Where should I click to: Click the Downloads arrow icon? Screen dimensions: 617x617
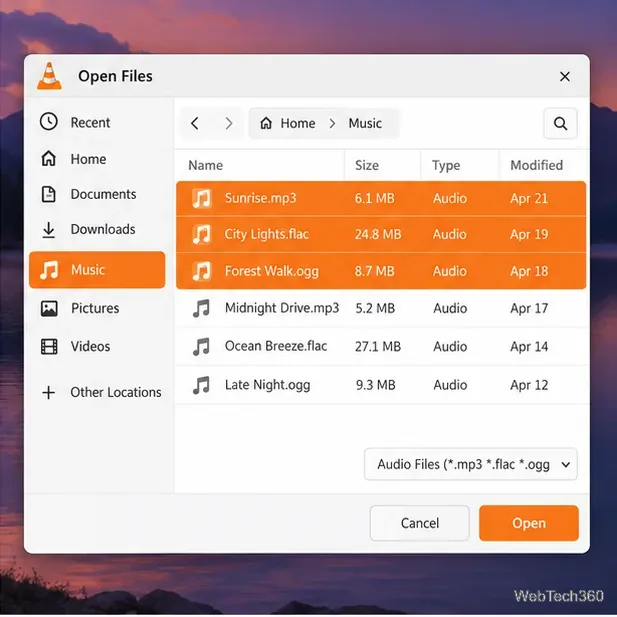coord(49,230)
